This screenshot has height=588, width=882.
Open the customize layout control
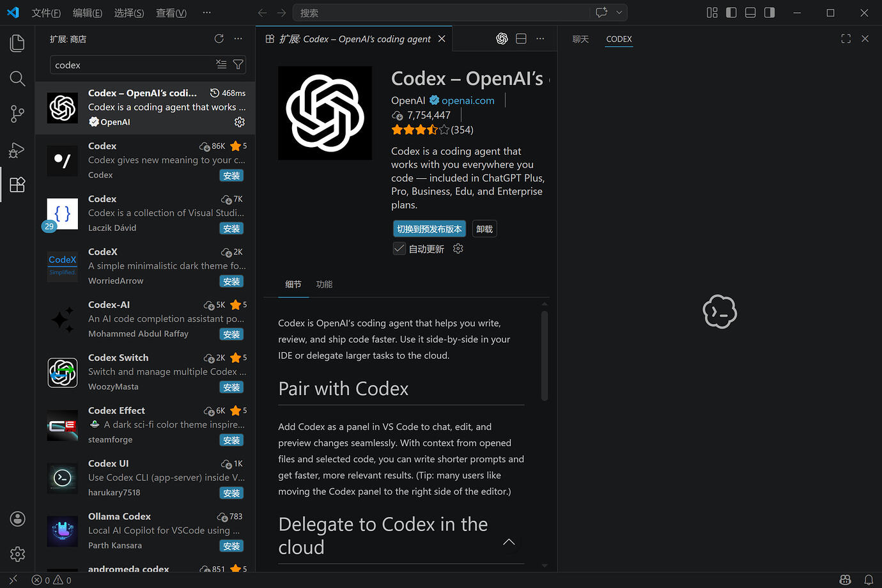click(712, 13)
